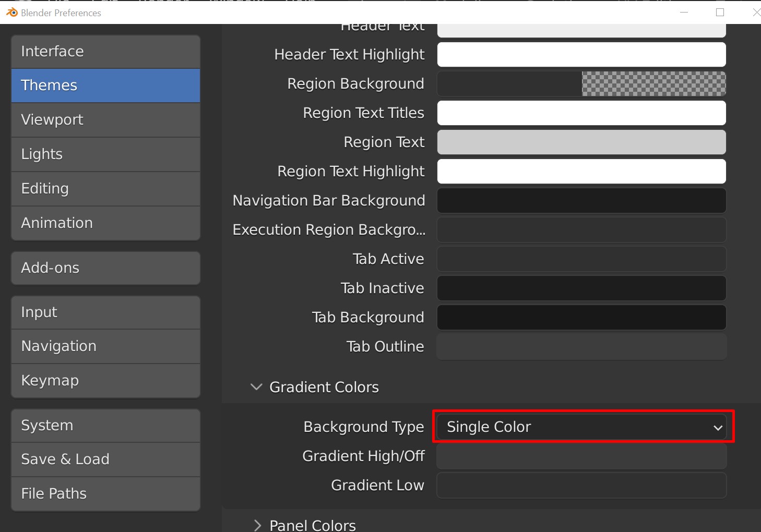Click the Tab Outline color swatch

[581, 347]
